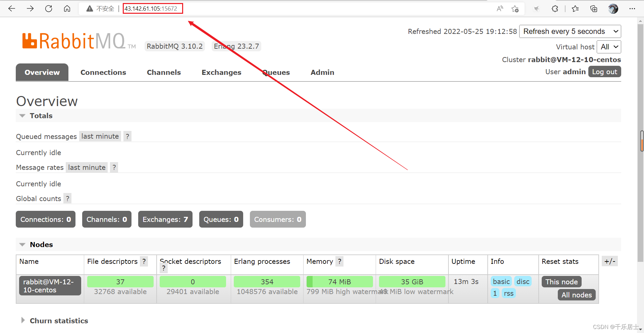644x333 pixels.
Task: Click the Uptime value 13m 3s
Action: [x=466, y=281]
